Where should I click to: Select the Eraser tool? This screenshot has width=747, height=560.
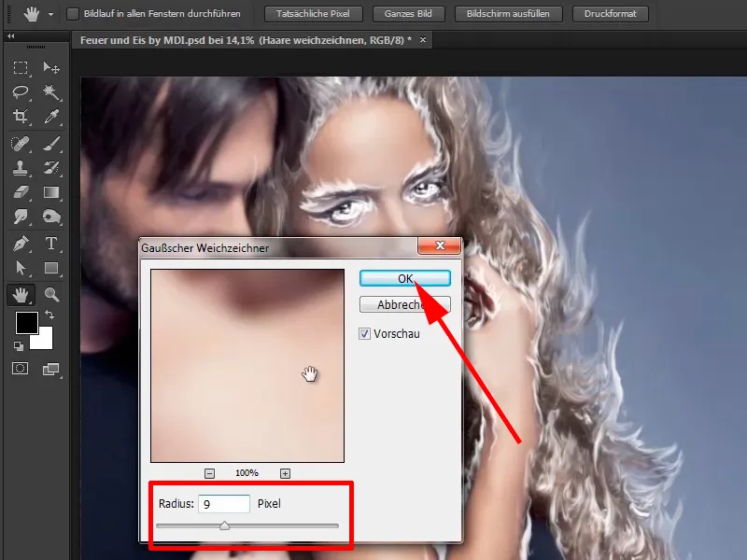pyautogui.click(x=21, y=192)
